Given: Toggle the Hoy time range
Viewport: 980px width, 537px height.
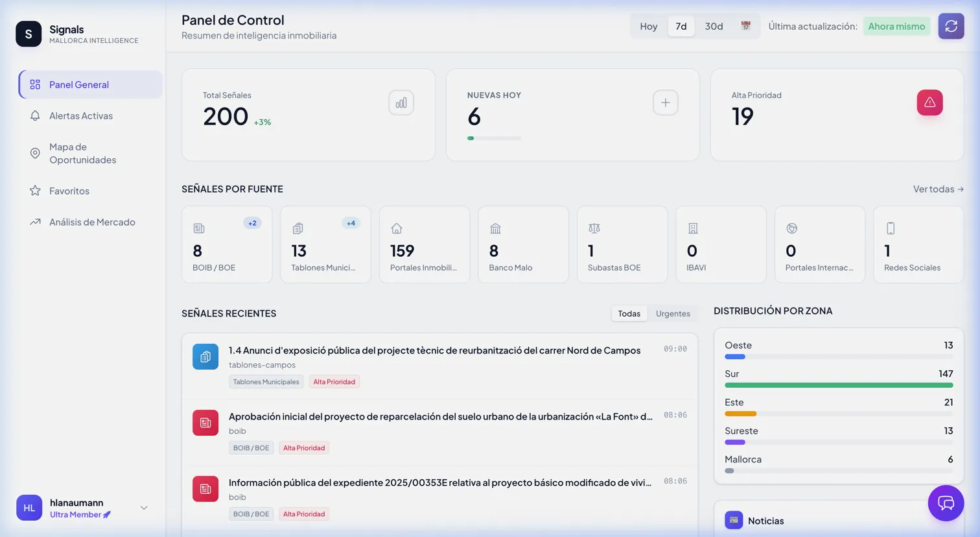Looking at the screenshot, I should pos(648,26).
